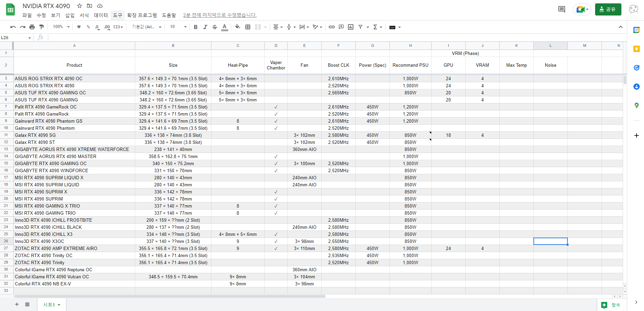Insert a comment from the toolbar

click(341, 27)
